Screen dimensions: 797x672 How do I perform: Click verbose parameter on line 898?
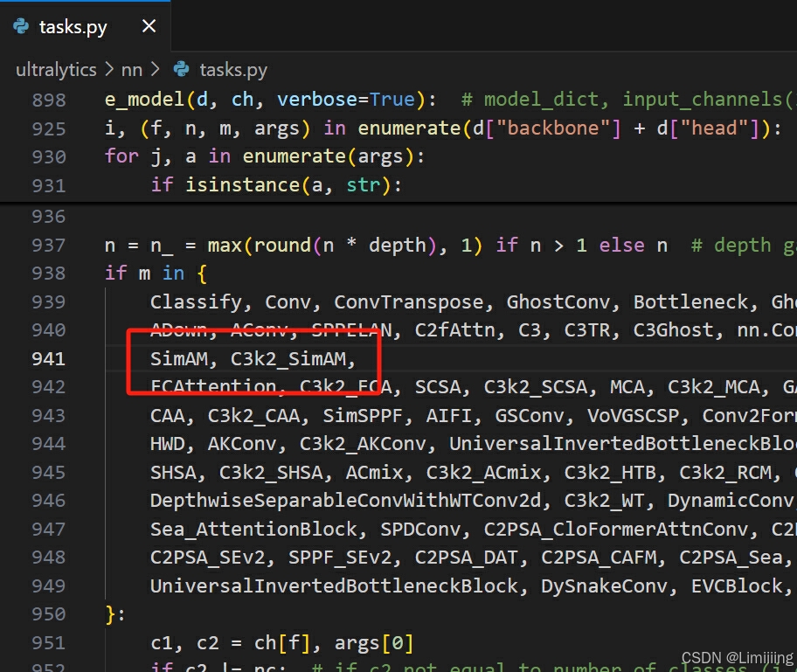pos(316,100)
